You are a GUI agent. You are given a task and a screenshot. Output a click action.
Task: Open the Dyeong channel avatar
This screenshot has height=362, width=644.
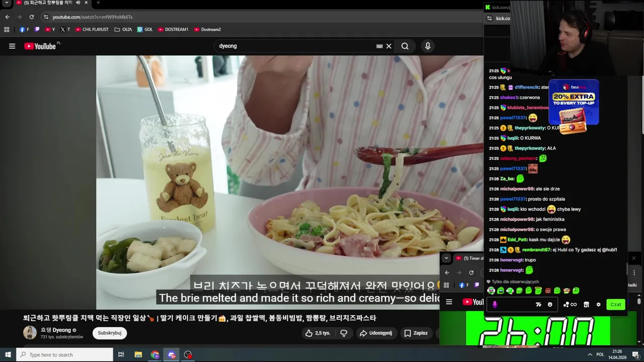30,333
